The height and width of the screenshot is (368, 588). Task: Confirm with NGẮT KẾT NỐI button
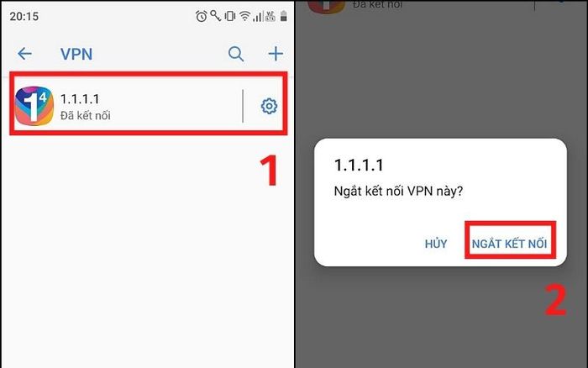510,244
